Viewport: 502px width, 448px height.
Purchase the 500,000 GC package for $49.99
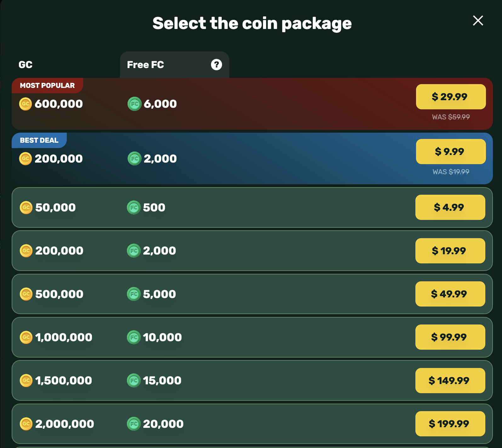450,294
